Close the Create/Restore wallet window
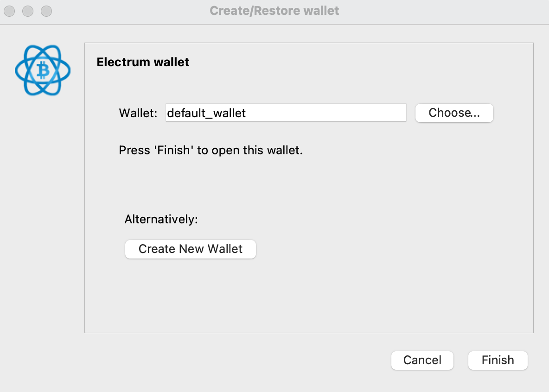The image size is (549, 392). [9, 11]
